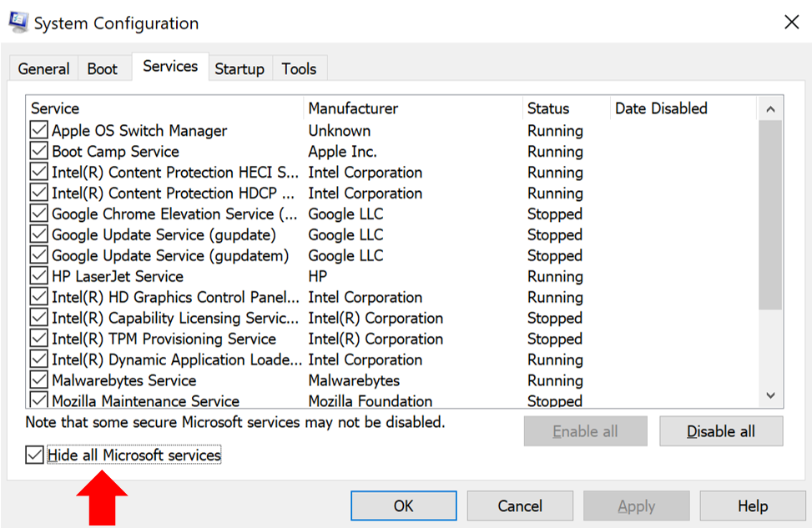Uncheck the HP LaserJet Service checkbox

[x=38, y=277]
